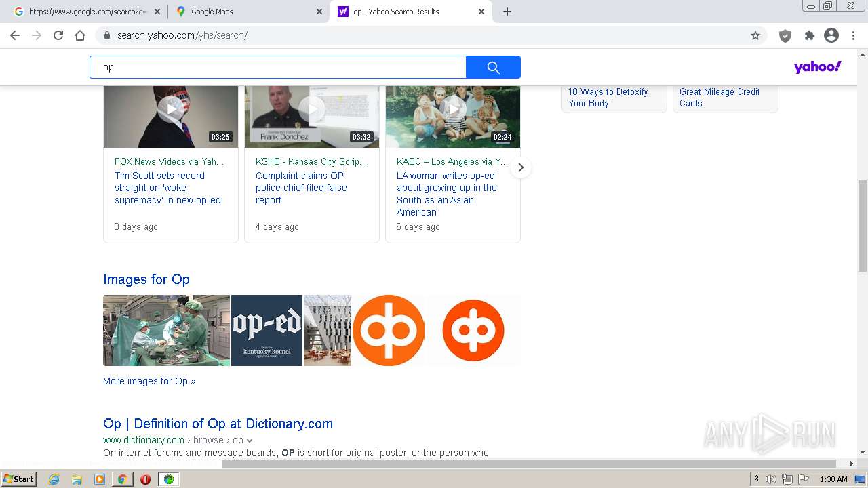Open the Chrome three-dot menu
The image size is (868, 488).
[853, 35]
